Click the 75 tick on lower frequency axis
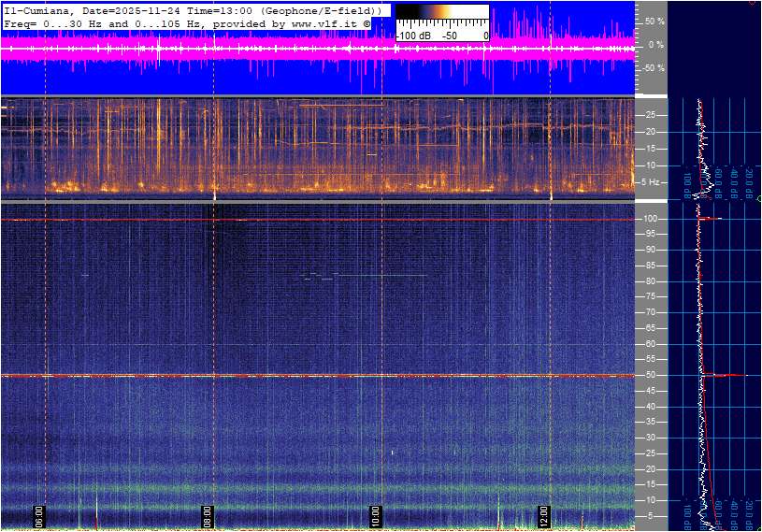This screenshot has width=762, height=532. pyautogui.click(x=650, y=296)
